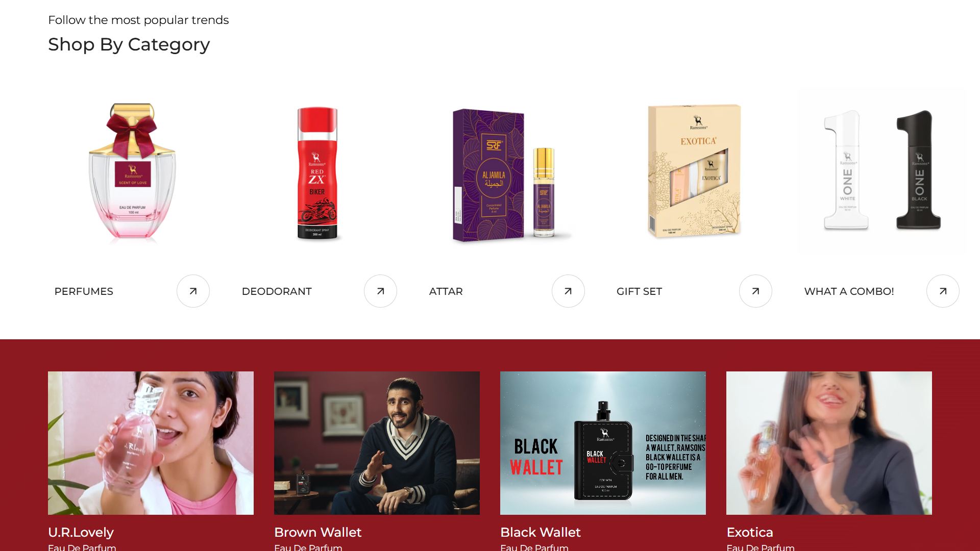Screen dimensions: 980x551
Task: Play the U.R.Lovely video thumbnail
Action: pyautogui.click(x=151, y=443)
